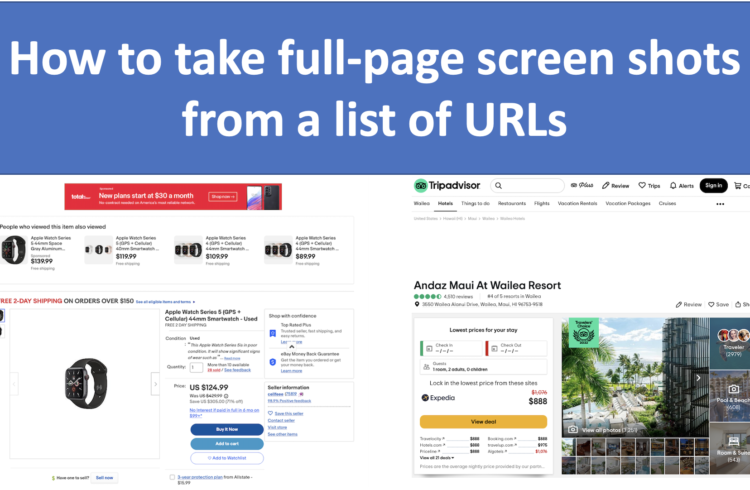The height and width of the screenshot is (490, 750).
Task: Open the $119.99 Apple Watch listing
Action: [122, 250]
